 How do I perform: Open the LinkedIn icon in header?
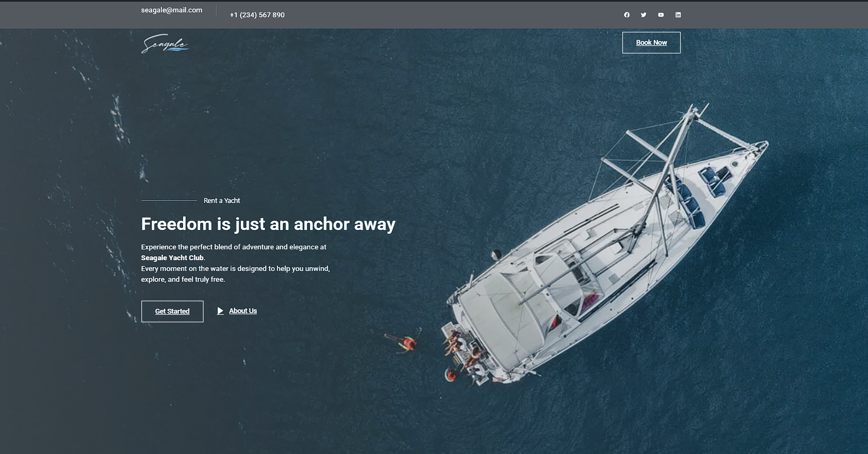(x=678, y=15)
